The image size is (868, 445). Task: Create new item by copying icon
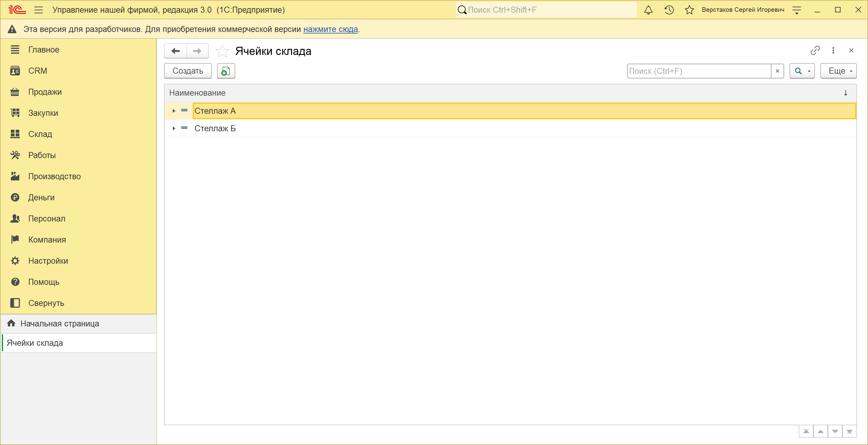click(x=226, y=71)
